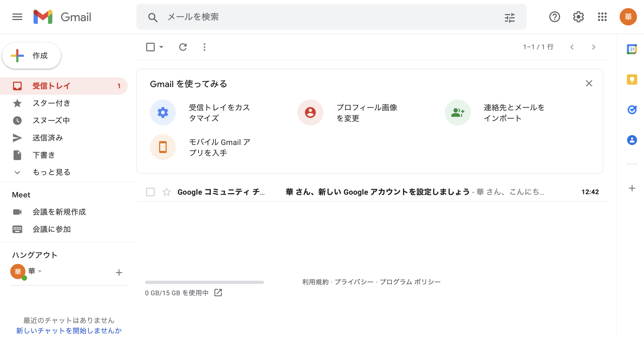The height and width of the screenshot is (338, 644).
Task: Click the Gmail を使ってみる heading
Action: point(188,84)
